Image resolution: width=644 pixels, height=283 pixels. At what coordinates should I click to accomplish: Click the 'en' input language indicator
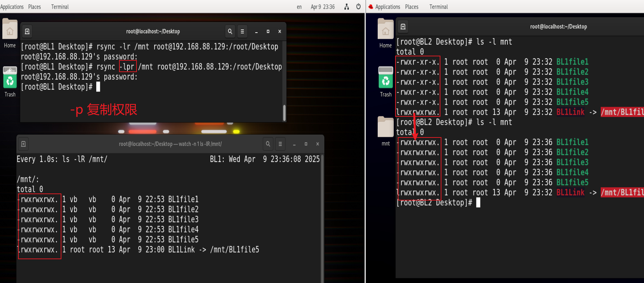[x=299, y=7]
